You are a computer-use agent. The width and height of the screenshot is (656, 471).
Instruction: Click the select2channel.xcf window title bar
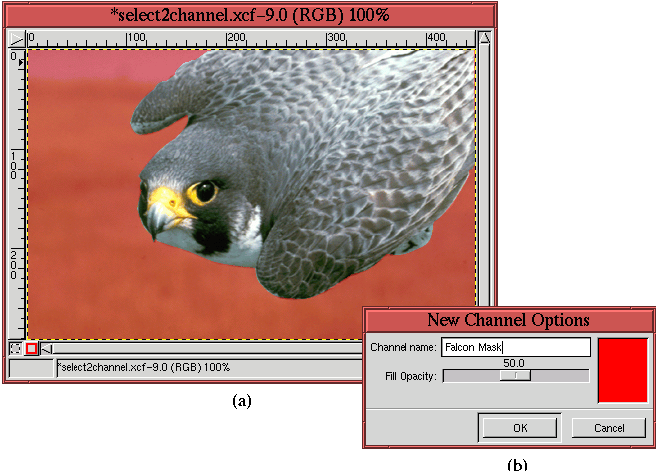coord(248,15)
